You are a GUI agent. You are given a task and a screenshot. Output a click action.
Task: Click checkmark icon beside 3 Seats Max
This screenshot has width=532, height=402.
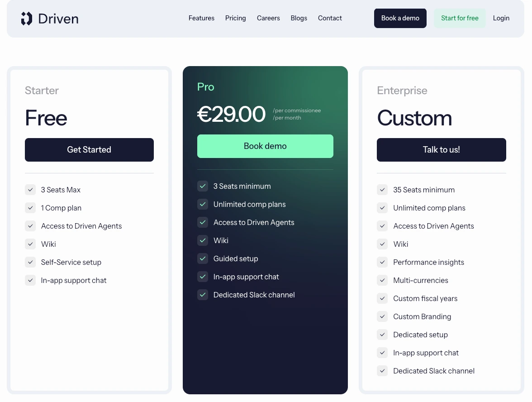pos(30,190)
